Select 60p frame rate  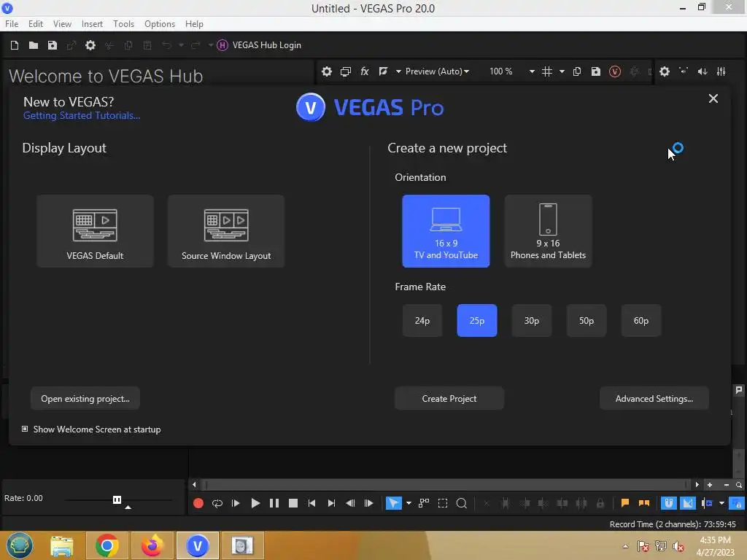pyautogui.click(x=641, y=321)
